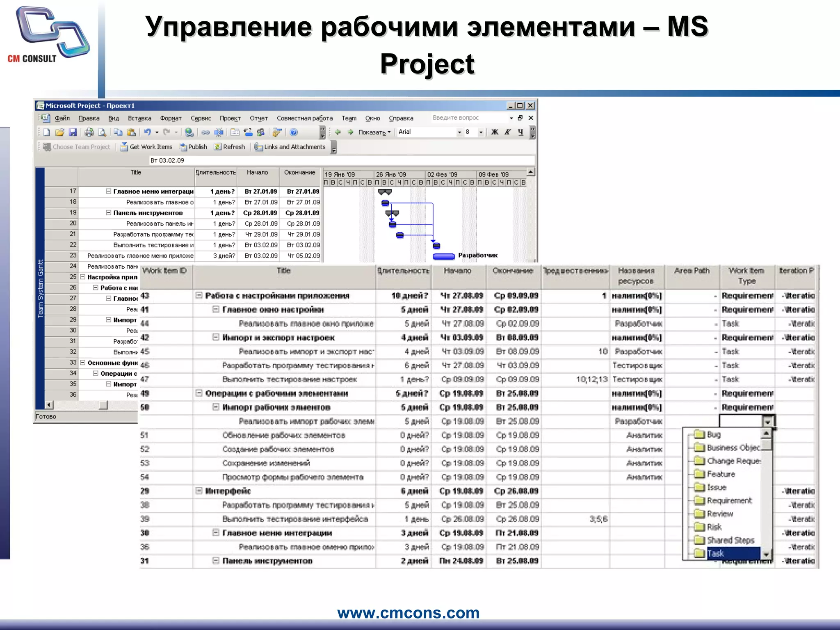This screenshot has height=630, width=840.
Task: Toggle Bold formatting (Ж)
Action: (495, 132)
